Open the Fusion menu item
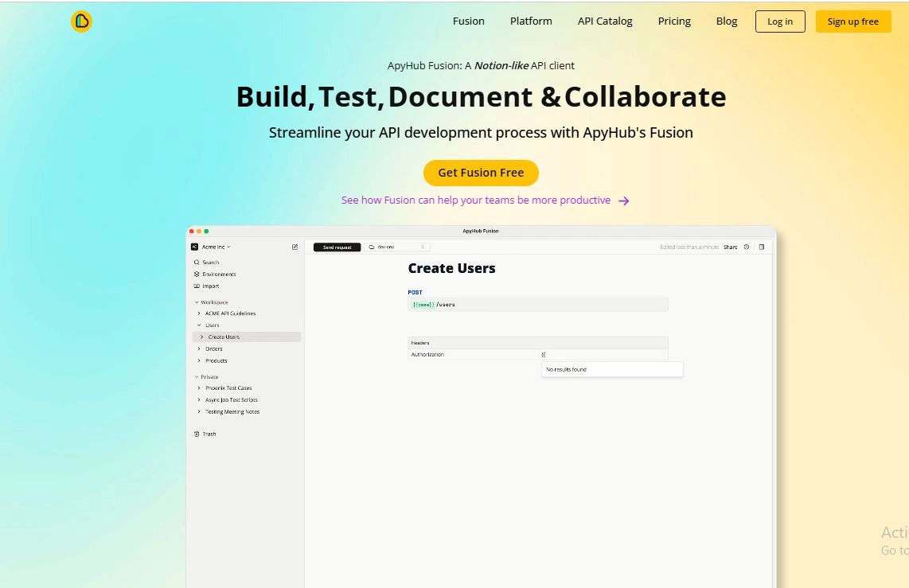 point(468,21)
